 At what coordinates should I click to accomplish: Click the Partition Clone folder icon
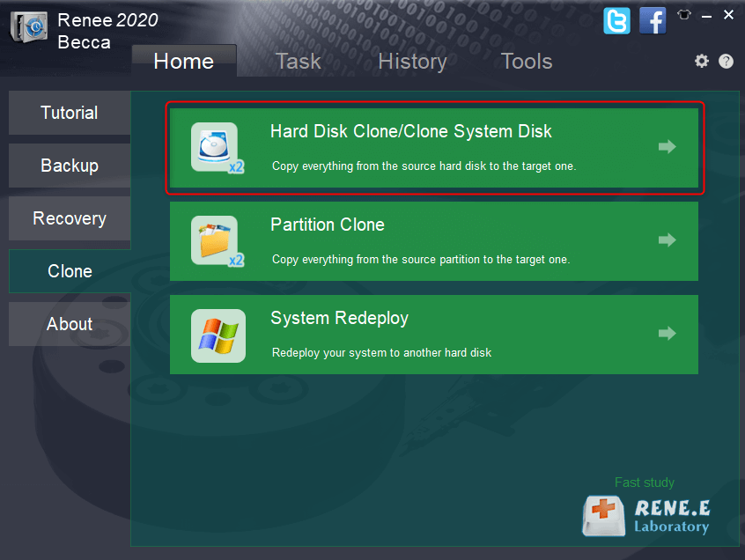(x=216, y=240)
